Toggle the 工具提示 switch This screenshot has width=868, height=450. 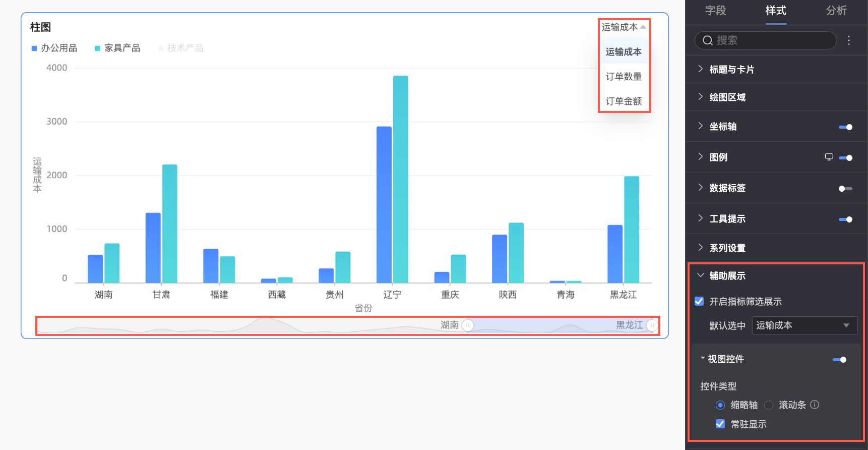pyautogui.click(x=845, y=219)
